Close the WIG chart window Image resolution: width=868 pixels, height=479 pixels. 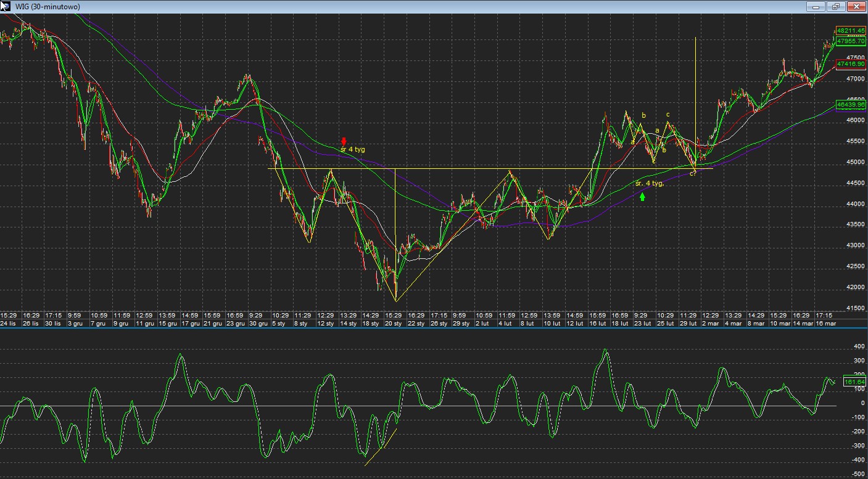[856, 7]
